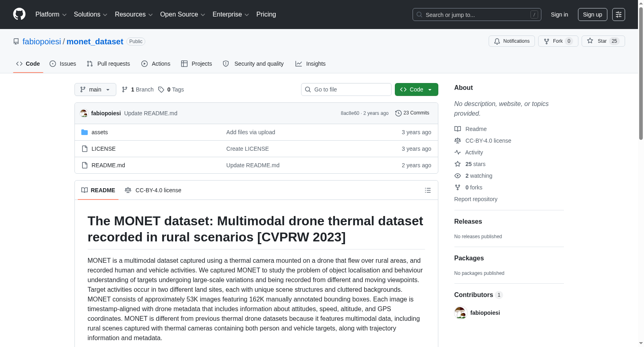Click the README outline list icon

pos(428,190)
